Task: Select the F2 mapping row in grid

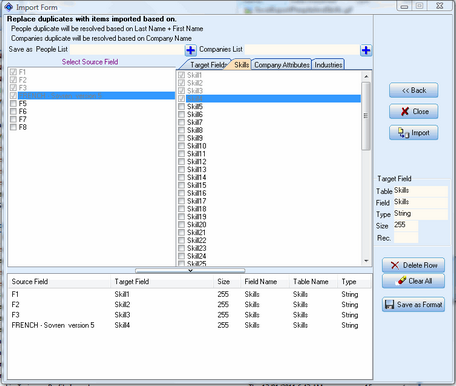Action: [190, 305]
